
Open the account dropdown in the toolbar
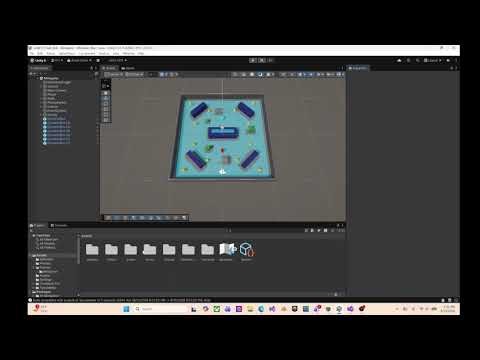click(x=57, y=60)
